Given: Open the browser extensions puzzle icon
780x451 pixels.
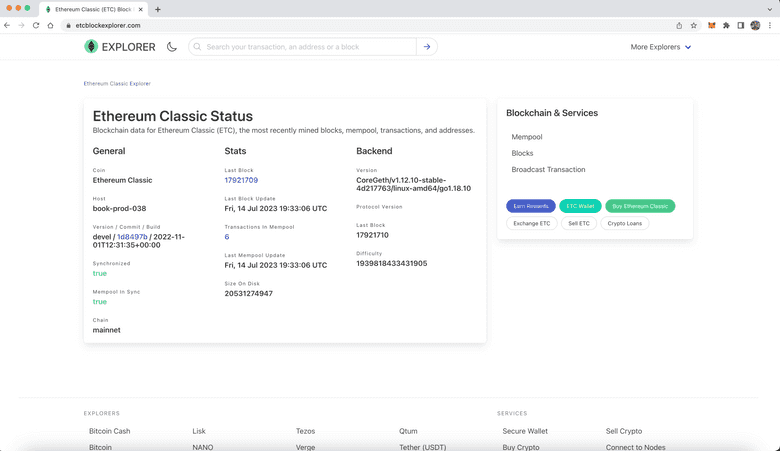Looking at the screenshot, I should tap(726, 25).
